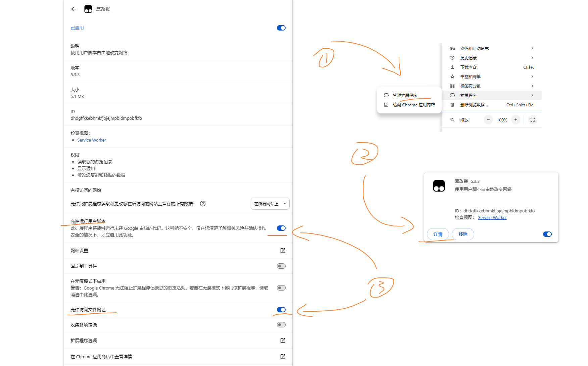
Task: Click the 详情 button on extension card
Action: 438,234
